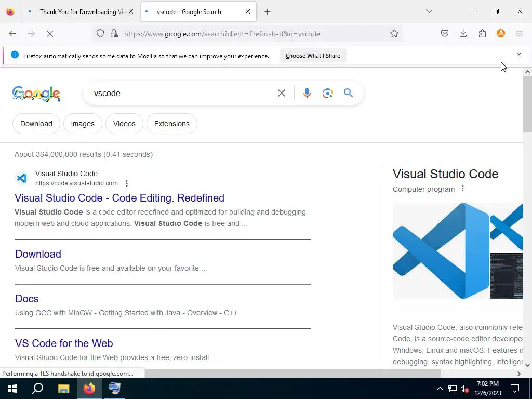Go back with the browser back arrow
Viewport: 532px width, 399px height.
(x=12, y=34)
